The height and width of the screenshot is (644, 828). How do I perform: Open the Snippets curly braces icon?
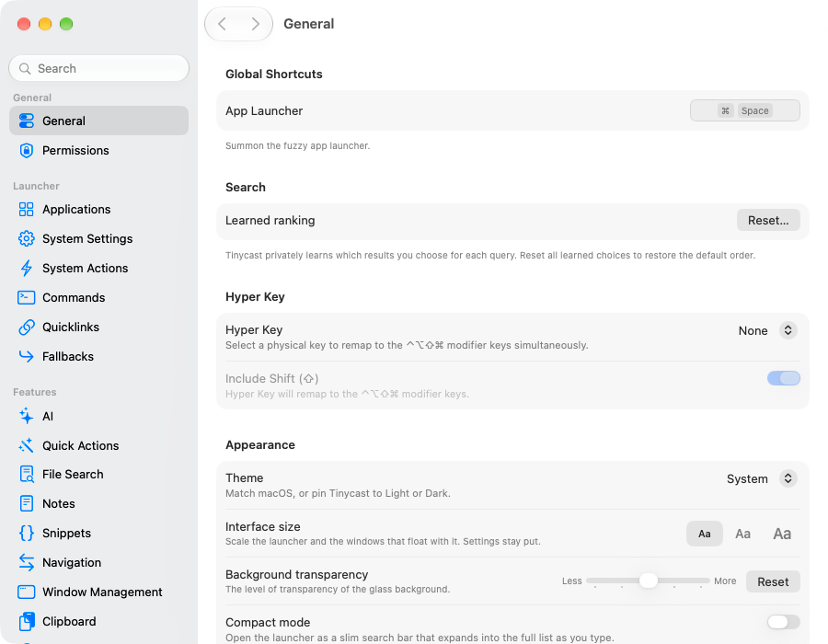click(26, 534)
